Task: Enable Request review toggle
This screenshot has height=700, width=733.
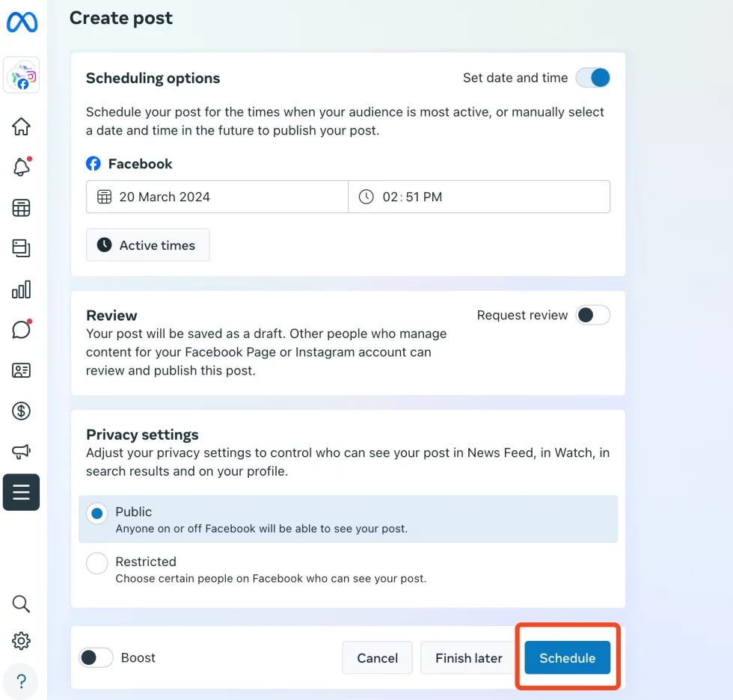Action: (593, 315)
